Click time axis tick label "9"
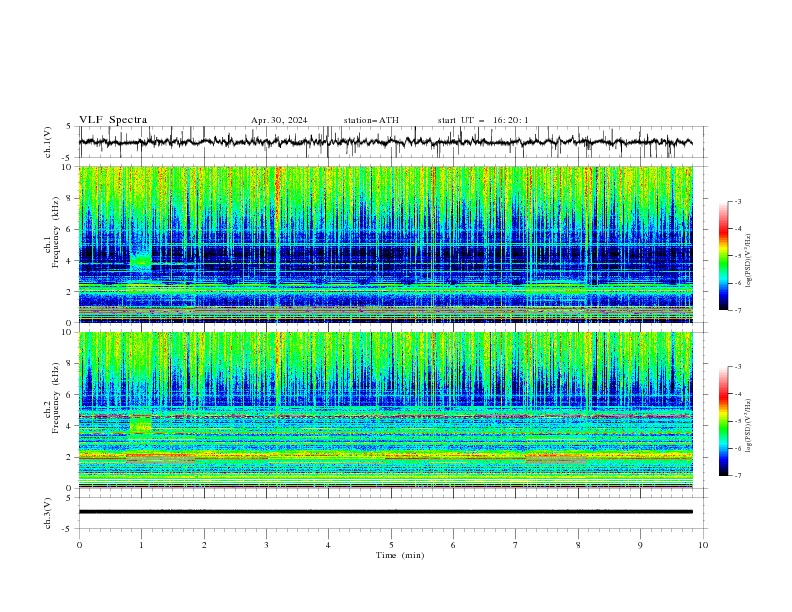Image resolution: width=792 pixels, height=612 pixels. 640,545
